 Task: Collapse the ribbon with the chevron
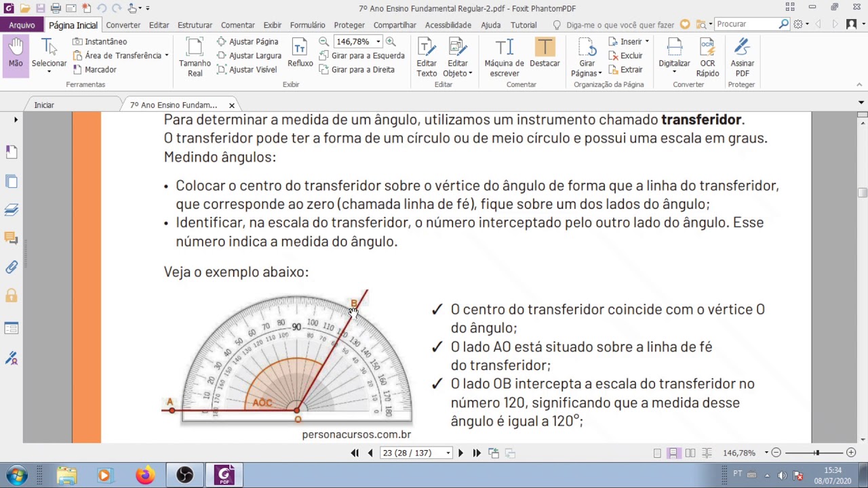[x=859, y=85]
